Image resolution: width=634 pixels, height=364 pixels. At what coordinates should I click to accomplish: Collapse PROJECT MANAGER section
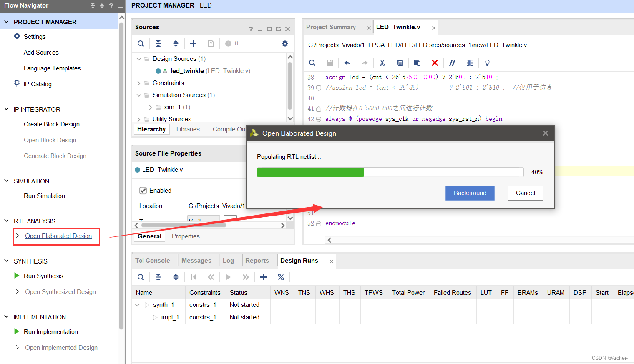(6, 22)
